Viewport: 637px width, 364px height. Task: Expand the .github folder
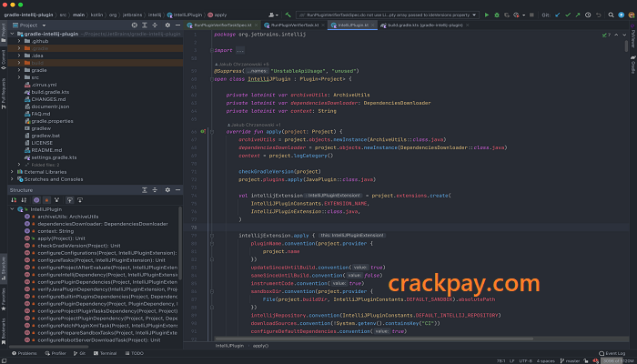(x=19, y=41)
